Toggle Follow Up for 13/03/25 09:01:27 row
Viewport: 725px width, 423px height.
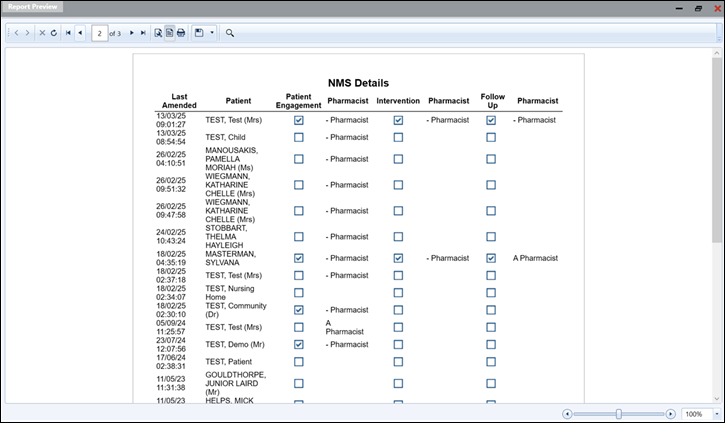[x=491, y=120]
